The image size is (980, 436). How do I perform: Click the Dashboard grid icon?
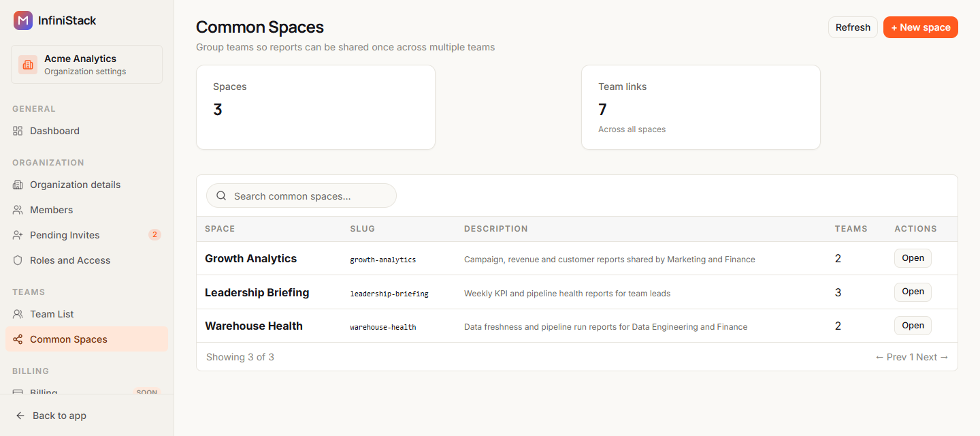click(18, 131)
